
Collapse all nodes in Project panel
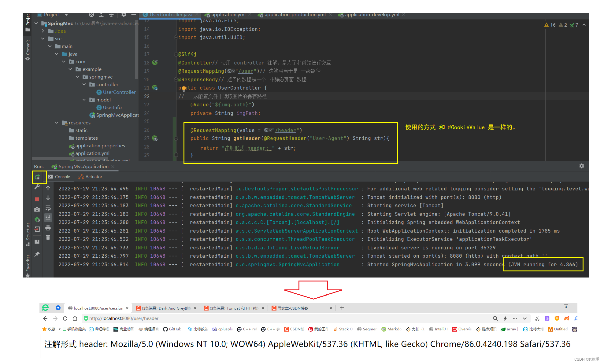pos(111,15)
